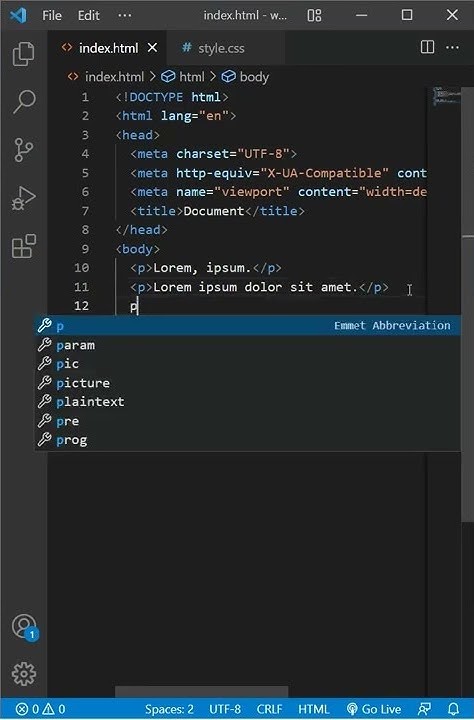The height and width of the screenshot is (720, 474).
Task: Choose the 'p' Emmet suggestion
Action: (248, 326)
